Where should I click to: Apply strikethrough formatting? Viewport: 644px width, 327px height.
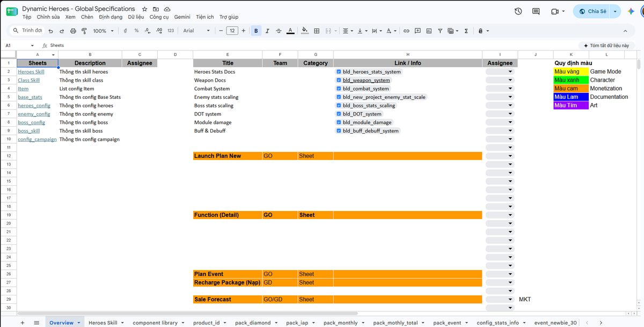point(279,31)
